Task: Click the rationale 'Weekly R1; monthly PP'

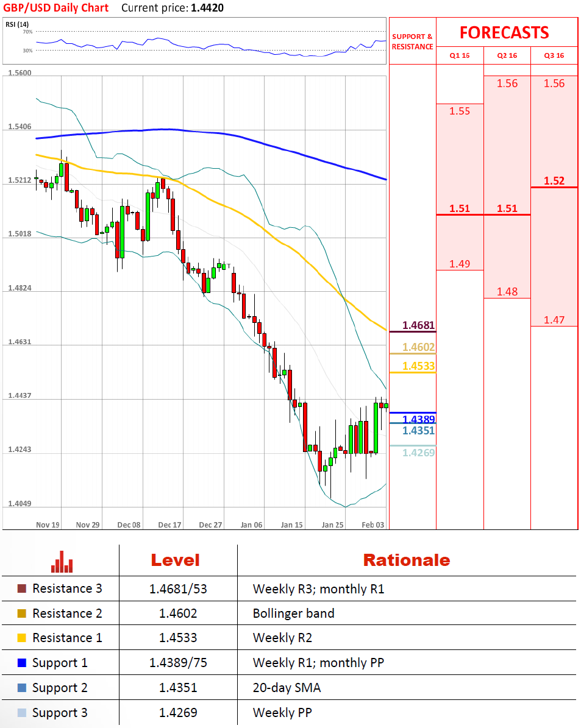Action: pos(319,663)
